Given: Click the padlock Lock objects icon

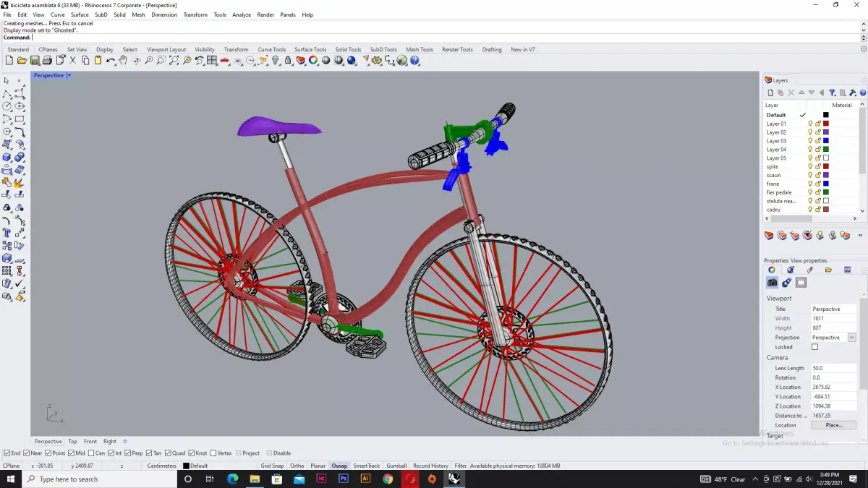Looking at the screenshot, I should pos(288,61).
